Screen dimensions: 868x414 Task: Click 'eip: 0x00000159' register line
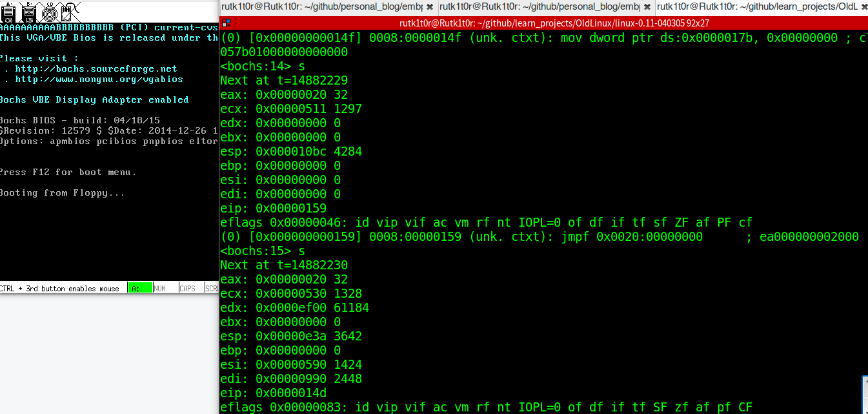[274, 208]
